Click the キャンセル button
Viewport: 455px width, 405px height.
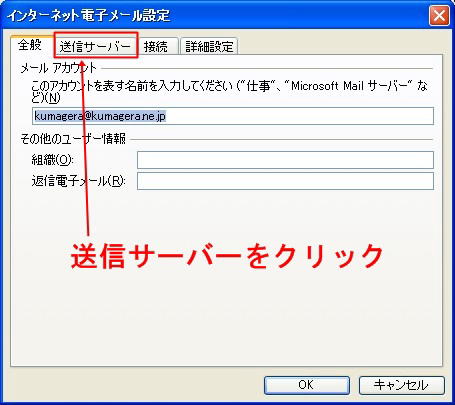pos(402,385)
